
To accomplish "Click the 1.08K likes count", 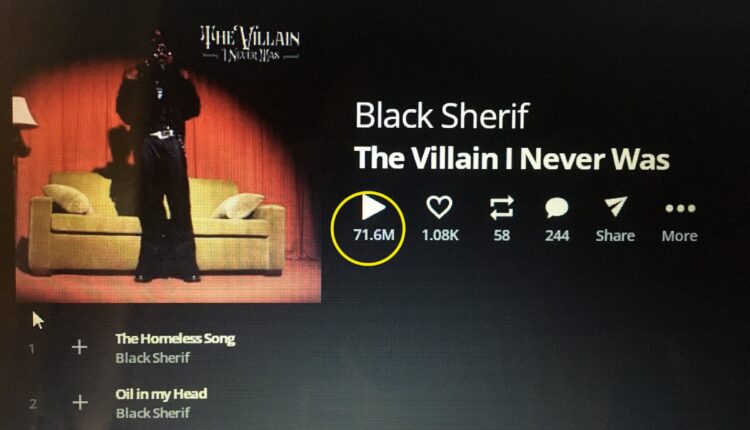I will 440,235.
